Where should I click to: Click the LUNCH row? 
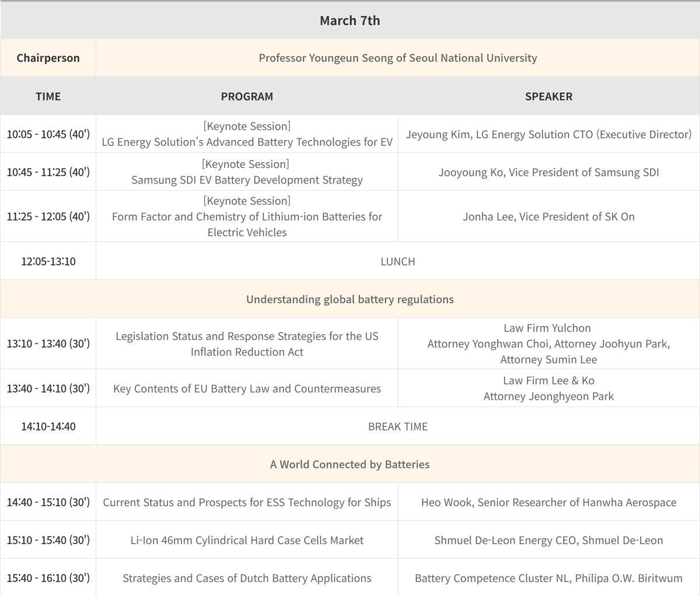tap(397, 261)
